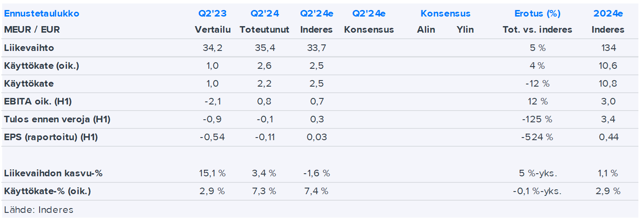This screenshot has width=644, height=222.
Task: Click the Lähde: Inderes source text
Action: coord(39,210)
